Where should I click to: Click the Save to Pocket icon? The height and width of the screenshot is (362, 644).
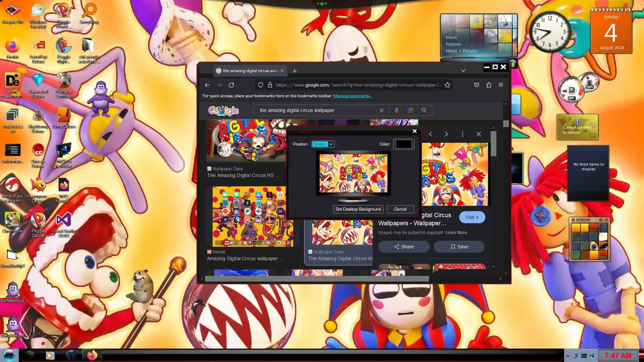pos(476,85)
